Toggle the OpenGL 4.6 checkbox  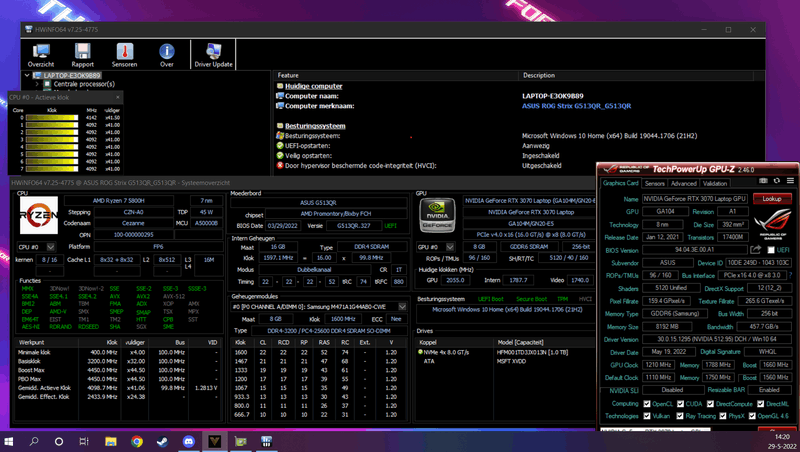752,416
